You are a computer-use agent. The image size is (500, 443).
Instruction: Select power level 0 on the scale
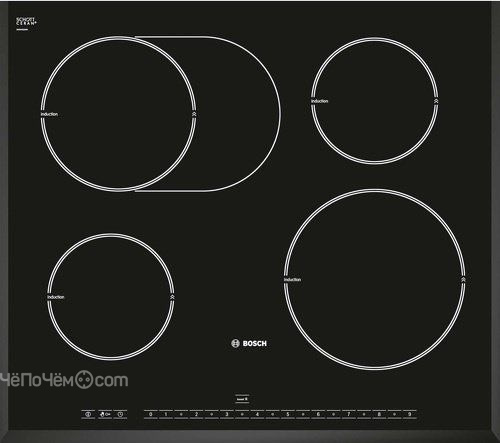[x=151, y=414]
